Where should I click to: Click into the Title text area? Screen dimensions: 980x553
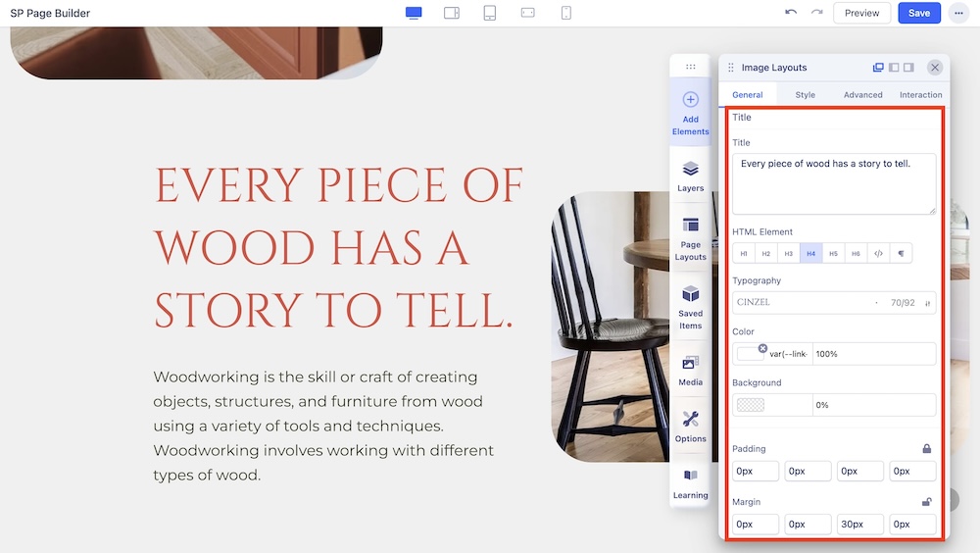(833, 183)
